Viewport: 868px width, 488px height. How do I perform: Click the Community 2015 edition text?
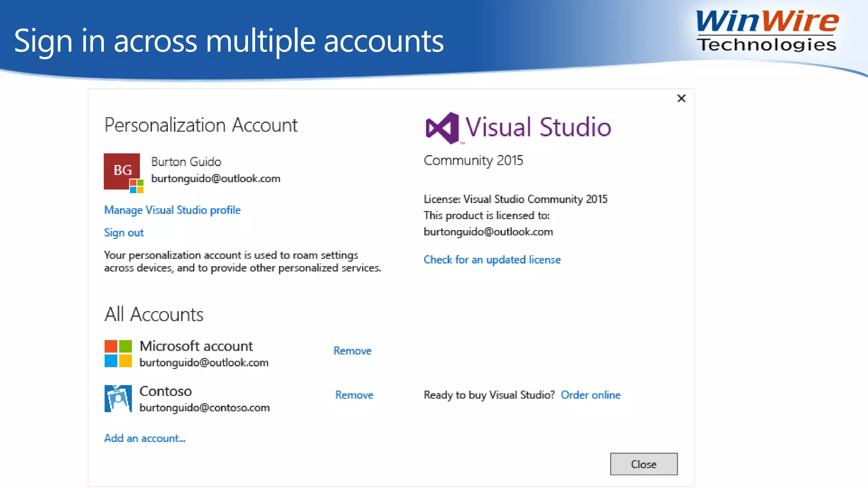tap(473, 161)
